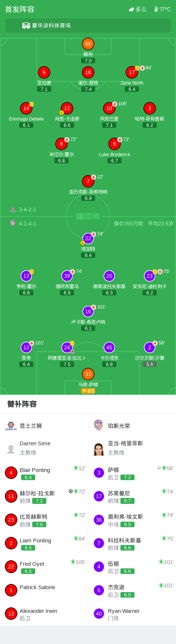Open Darren Sime coach profile
The width and height of the screenshot is (176, 644).
point(44,448)
